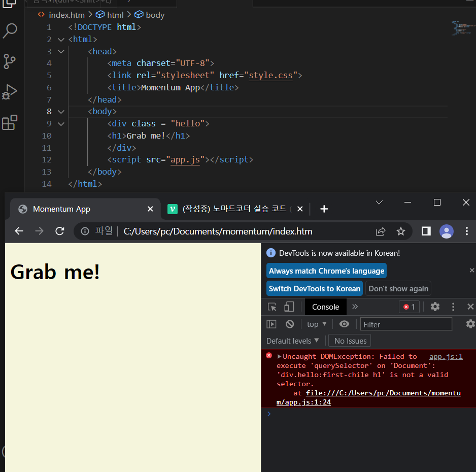Open console settings gear
Screen dimensions: 476x472
coord(470,324)
